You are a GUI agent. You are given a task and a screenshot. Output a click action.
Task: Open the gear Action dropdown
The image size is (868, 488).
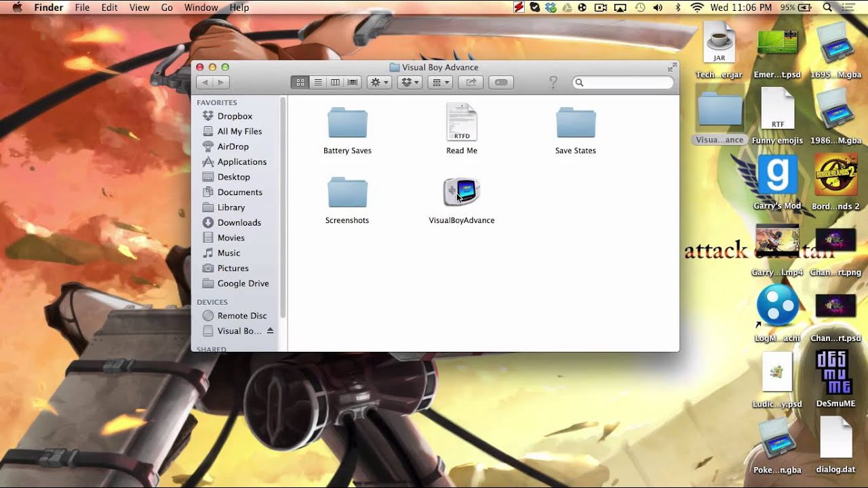pyautogui.click(x=379, y=82)
